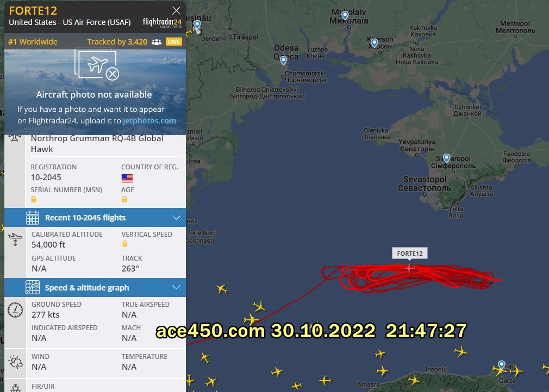Click the aircraft photo placeholder image
Viewport: 549px width, 392px height.
click(x=97, y=65)
